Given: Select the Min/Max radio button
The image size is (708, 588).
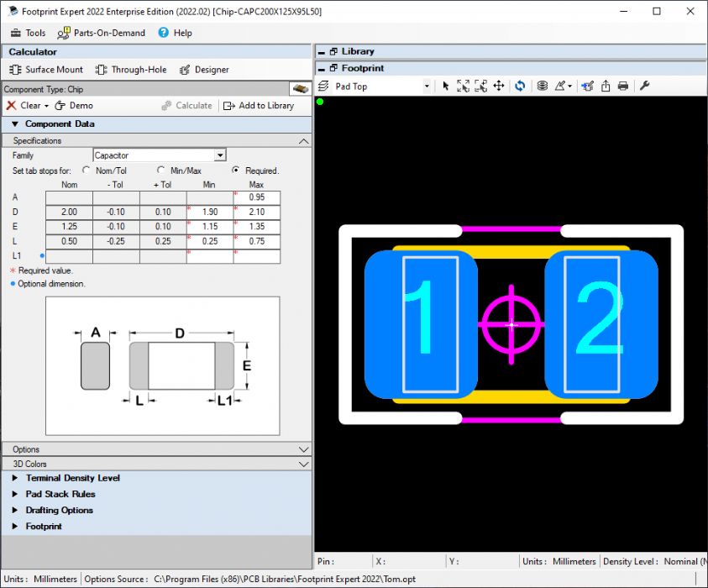Looking at the screenshot, I should pos(161,171).
